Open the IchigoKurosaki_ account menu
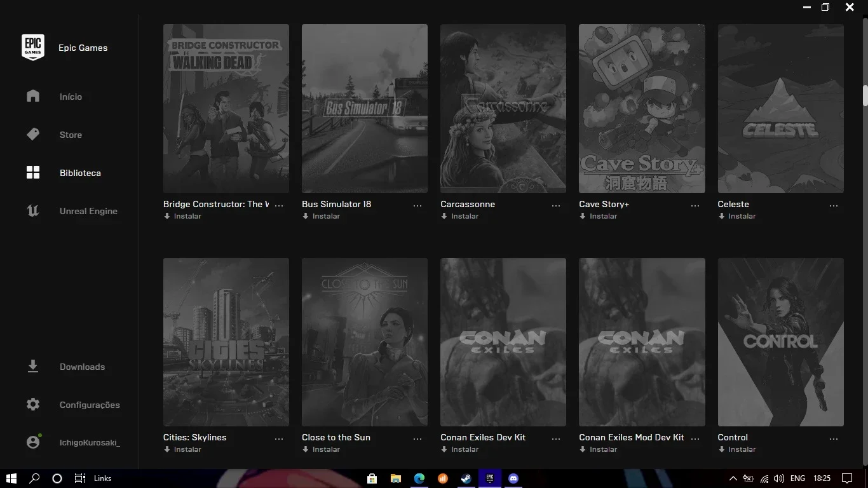868x488 pixels. click(x=90, y=442)
